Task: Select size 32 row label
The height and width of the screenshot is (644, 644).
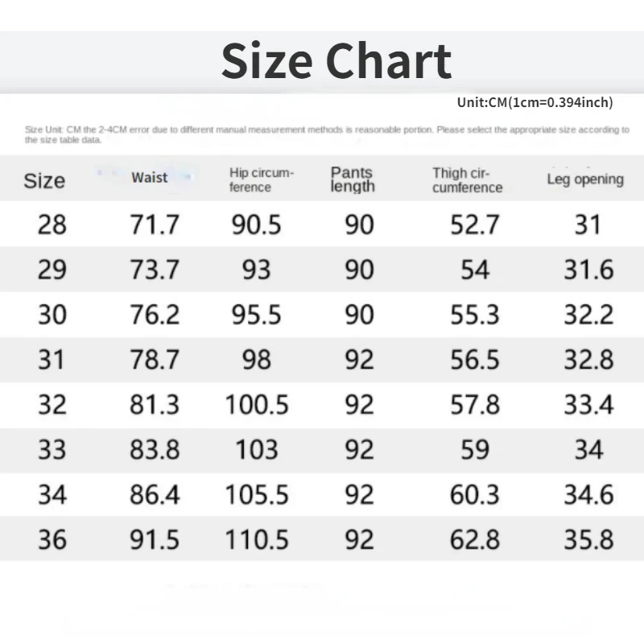Action: pyautogui.click(x=52, y=403)
